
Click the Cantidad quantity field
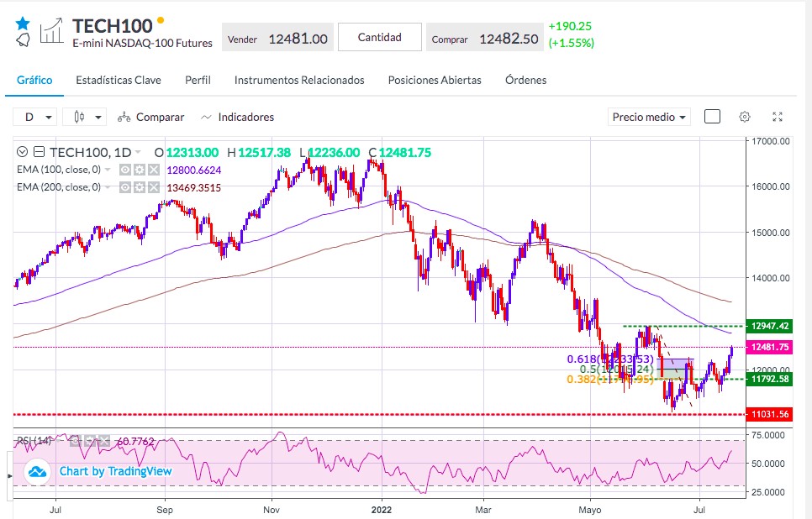[380, 37]
